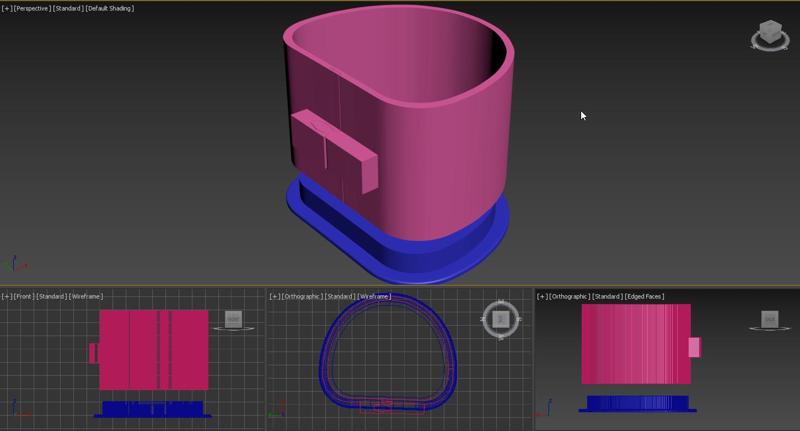Open the [+] menu of Front viewport
Viewport: 800px width, 431px height.
6,296
